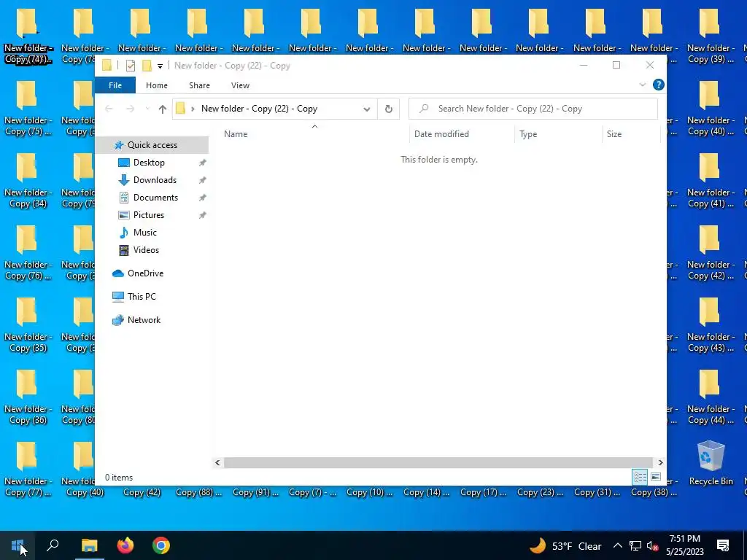Image resolution: width=747 pixels, height=560 pixels.
Task: Click the pin icon beside Pictures
Action: [203, 215]
